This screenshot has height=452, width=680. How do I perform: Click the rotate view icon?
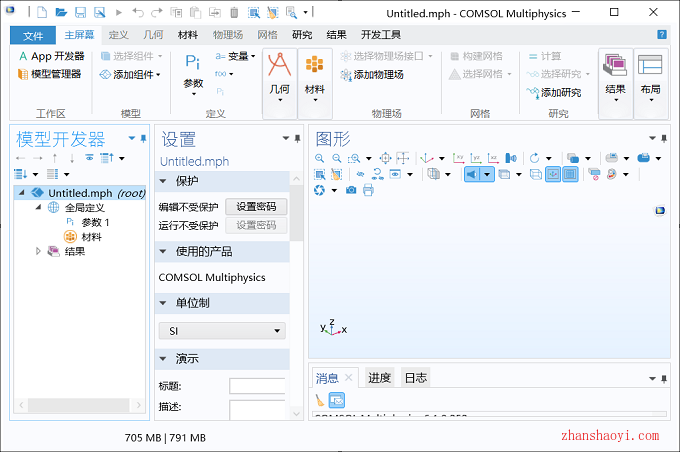point(534,158)
